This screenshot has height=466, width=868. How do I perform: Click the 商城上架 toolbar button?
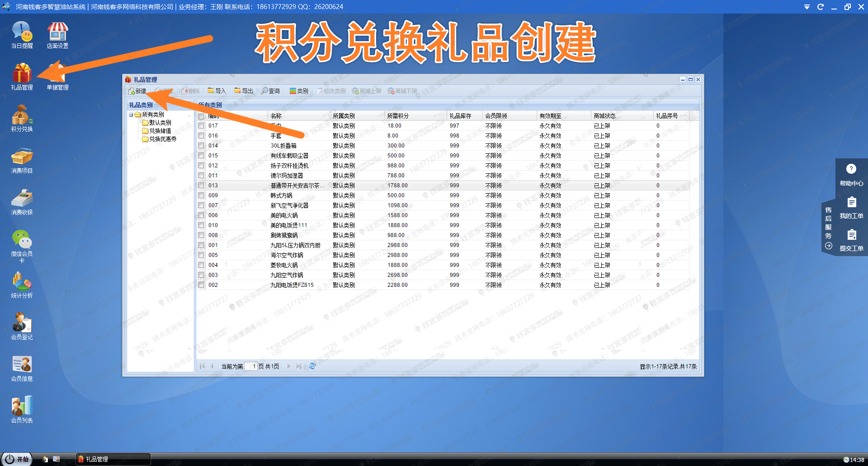pyautogui.click(x=367, y=91)
